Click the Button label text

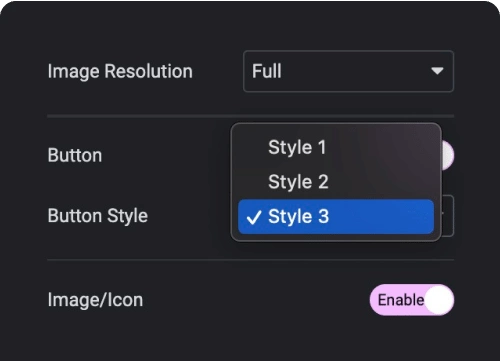pyautogui.click(x=75, y=155)
